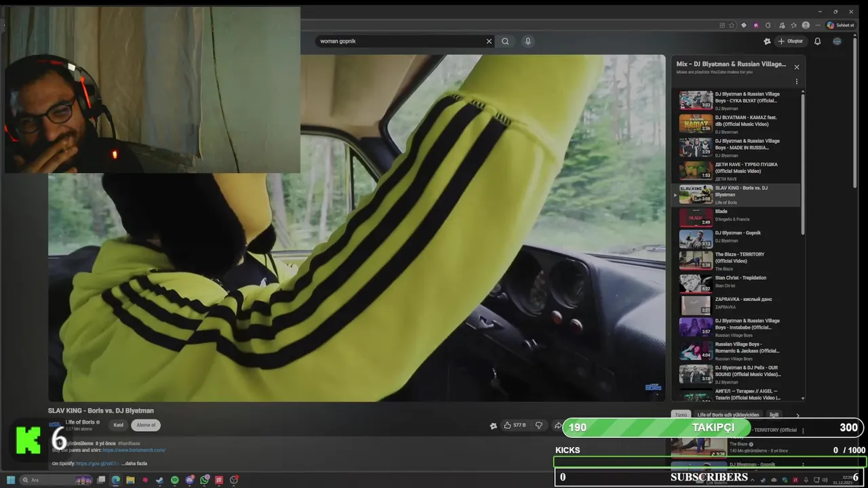The height and width of the screenshot is (488, 868).
Task: Open the Spotify goo.gl link
Action: pyautogui.click(x=98, y=464)
